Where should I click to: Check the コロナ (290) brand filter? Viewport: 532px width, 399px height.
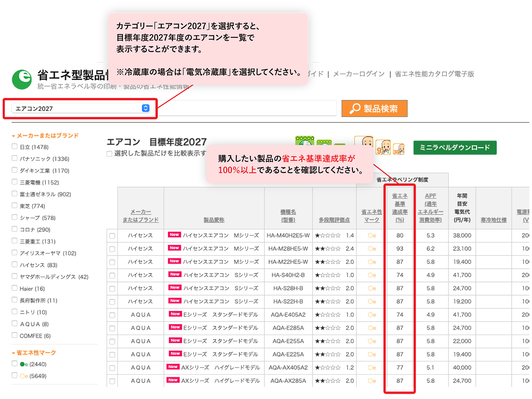(x=15, y=229)
